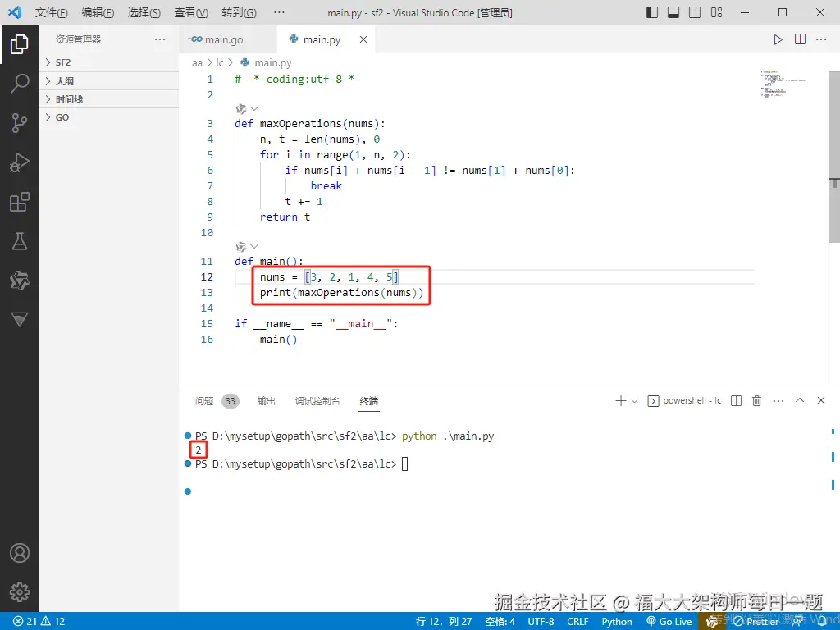The height and width of the screenshot is (630, 840).
Task: Expand the GO section
Action: (109, 117)
